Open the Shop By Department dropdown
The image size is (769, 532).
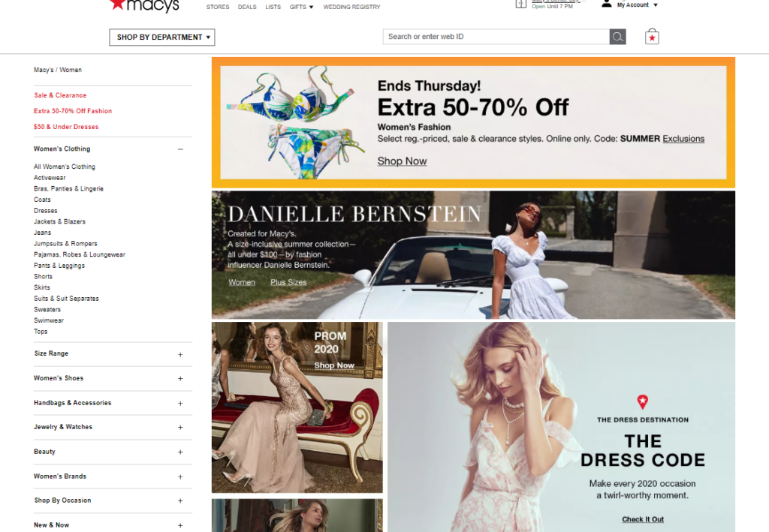(162, 38)
